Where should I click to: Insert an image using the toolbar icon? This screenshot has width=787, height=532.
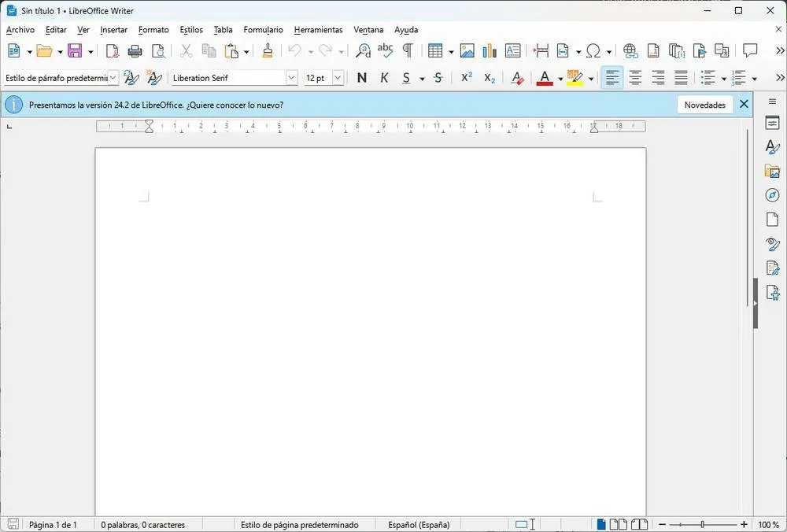467,50
